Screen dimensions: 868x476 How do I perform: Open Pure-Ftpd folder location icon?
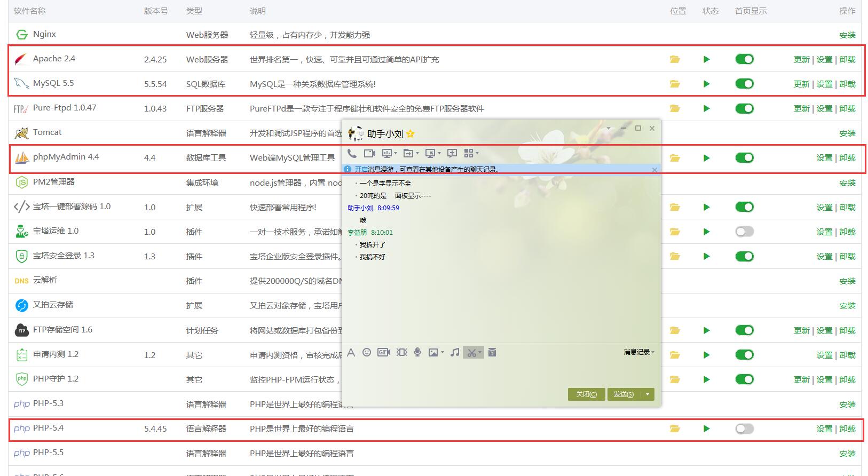(675, 108)
